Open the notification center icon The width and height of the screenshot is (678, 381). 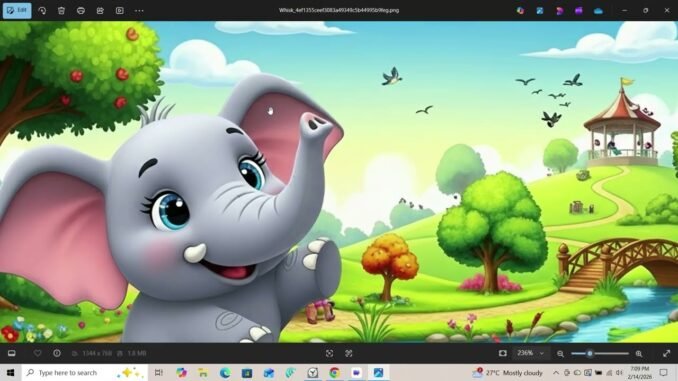(664, 372)
